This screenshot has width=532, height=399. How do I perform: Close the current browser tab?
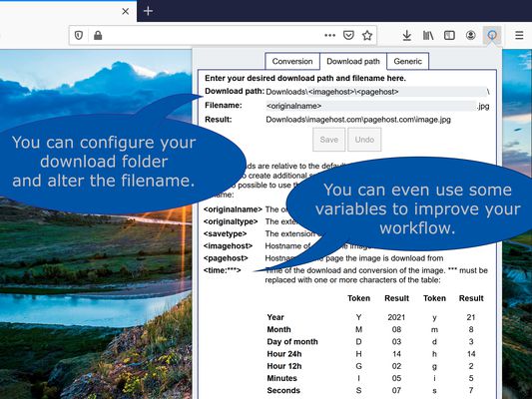(125, 11)
